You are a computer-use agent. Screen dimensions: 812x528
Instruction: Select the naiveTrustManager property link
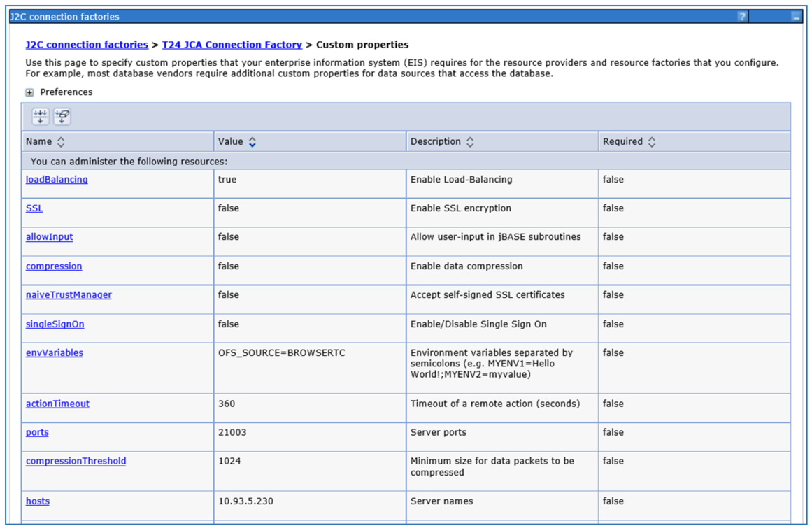pos(69,295)
